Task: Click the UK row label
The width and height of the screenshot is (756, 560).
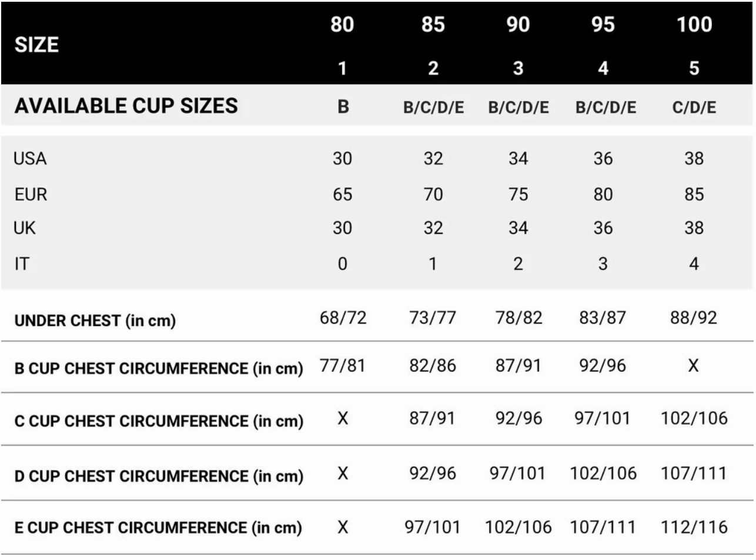Action: click(x=24, y=229)
